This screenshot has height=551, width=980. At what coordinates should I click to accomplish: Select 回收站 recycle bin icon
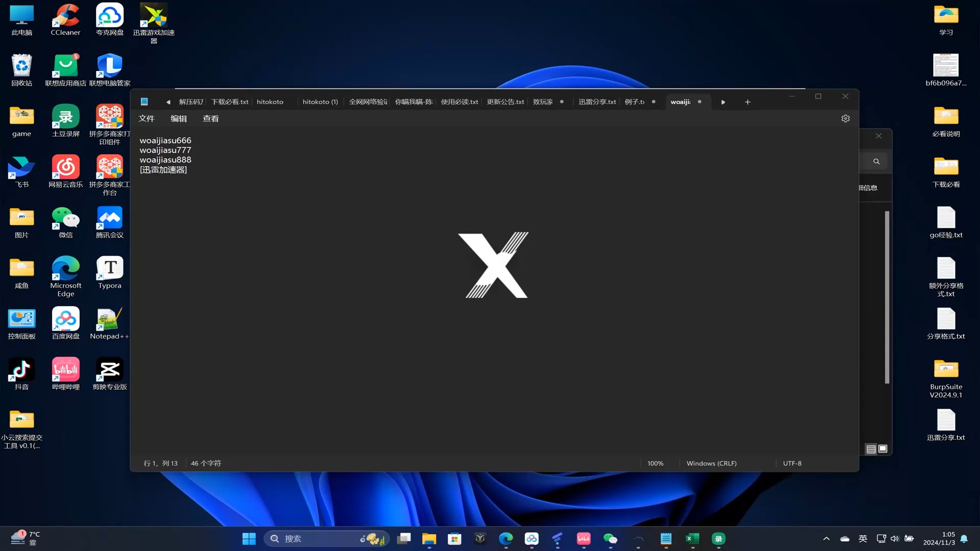[x=21, y=70]
